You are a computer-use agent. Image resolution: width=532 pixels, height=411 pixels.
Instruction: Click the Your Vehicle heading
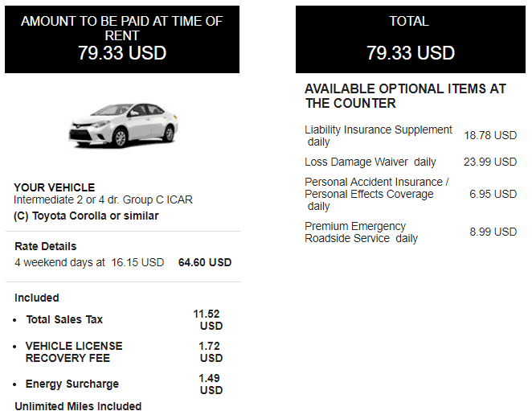55,187
